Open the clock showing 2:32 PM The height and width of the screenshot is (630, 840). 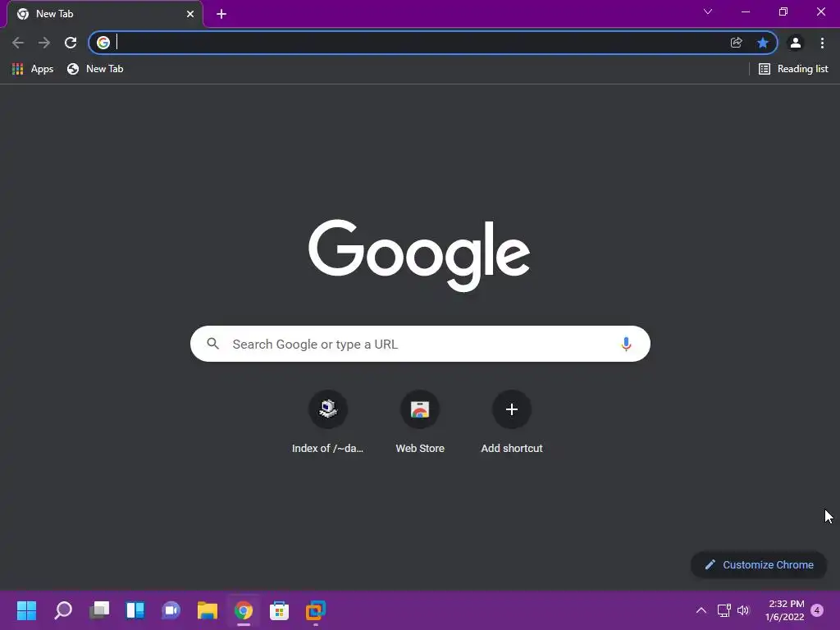click(x=785, y=610)
